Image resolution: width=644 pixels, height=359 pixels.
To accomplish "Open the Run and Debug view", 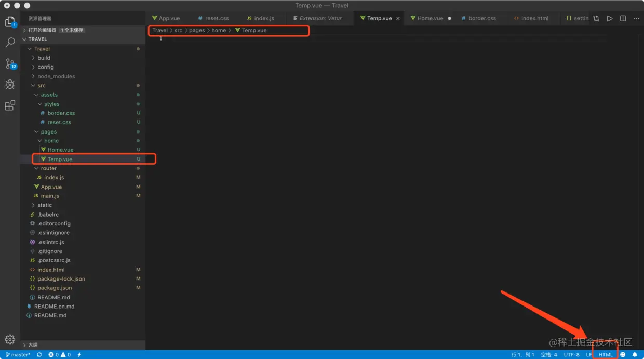I will (x=10, y=84).
